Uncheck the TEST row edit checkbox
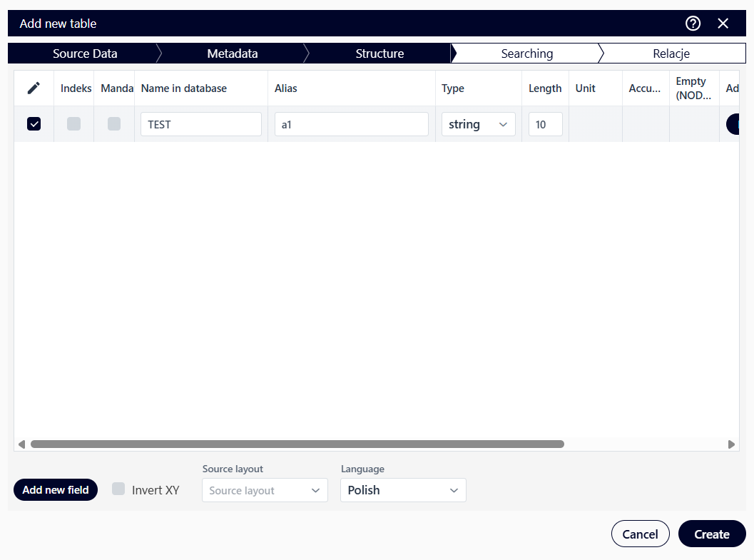754x560 pixels. pyautogui.click(x=34, y=124)
